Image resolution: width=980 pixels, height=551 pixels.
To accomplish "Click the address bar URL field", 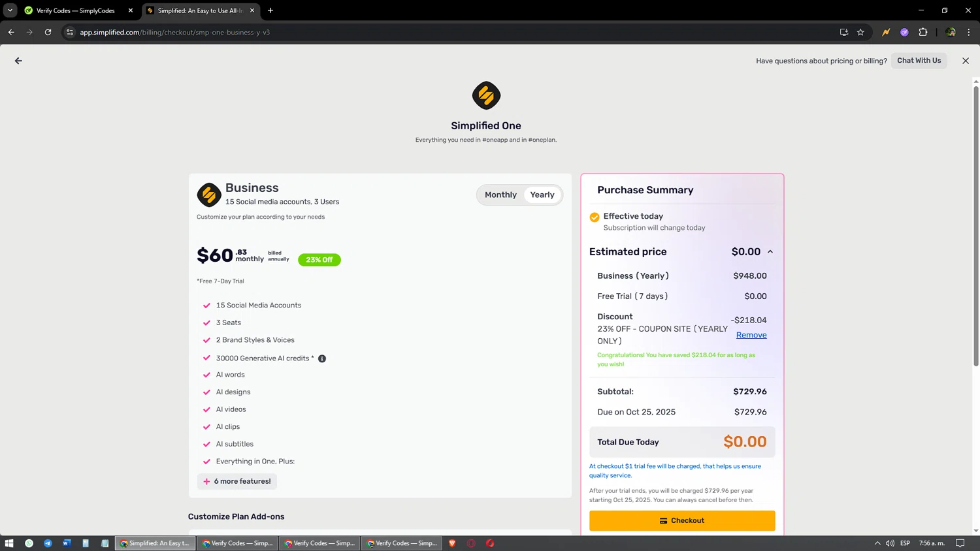I will tap(451, 32).
